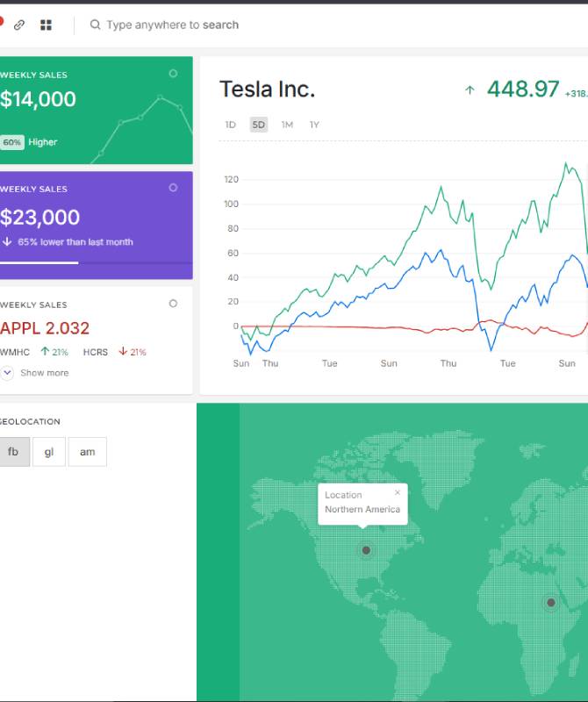Select the am geolocation tab
This screenshot has height=702, width=588.
click(x=88, y=451)
